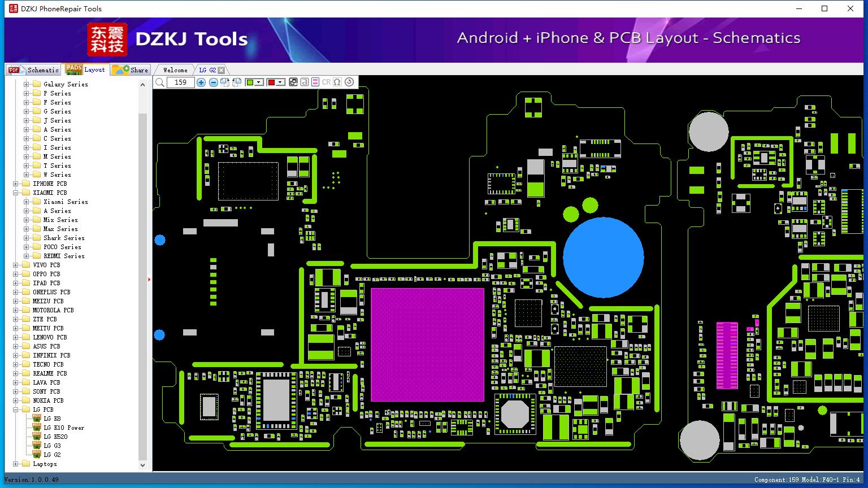Open the LG K8 layout file

coord(52,419)
